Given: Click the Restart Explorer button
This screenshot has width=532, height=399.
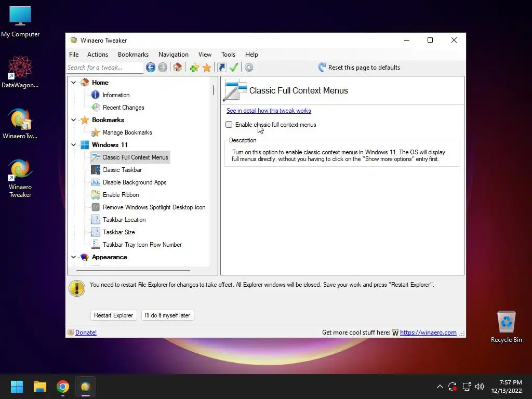Looking at the screenshot, I should click(113, 315).
